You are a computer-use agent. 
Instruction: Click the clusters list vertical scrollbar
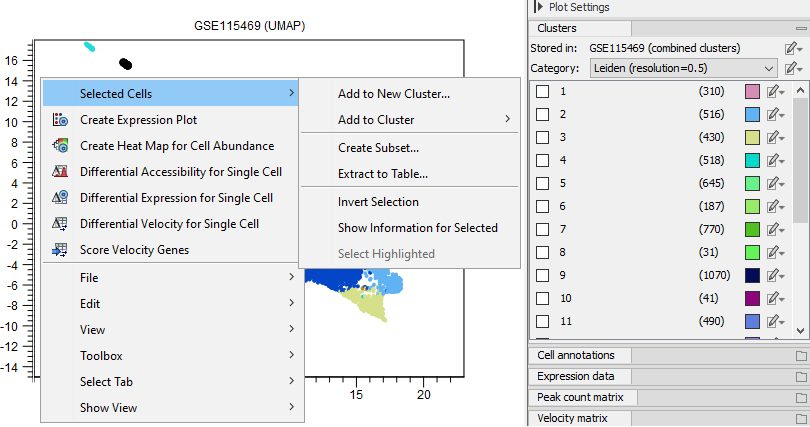pyautogui.click(x=802, y=160)
